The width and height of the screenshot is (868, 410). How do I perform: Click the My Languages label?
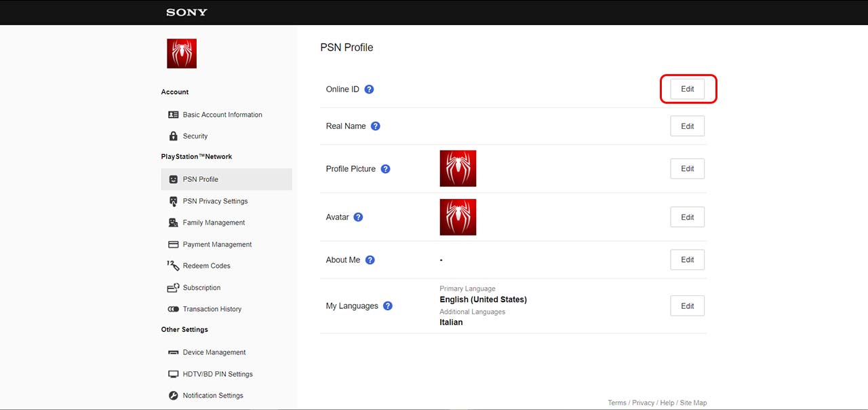pos(352,306)
